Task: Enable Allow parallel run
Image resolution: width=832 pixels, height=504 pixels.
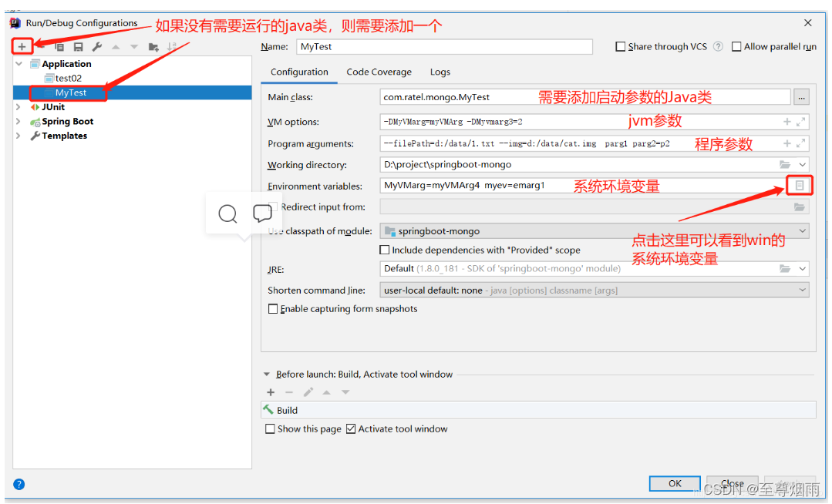Action: click(736, 46)
